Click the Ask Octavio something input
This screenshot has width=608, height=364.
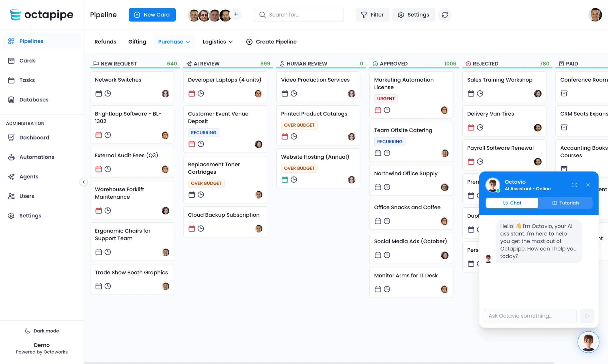[x=530, y=316]
